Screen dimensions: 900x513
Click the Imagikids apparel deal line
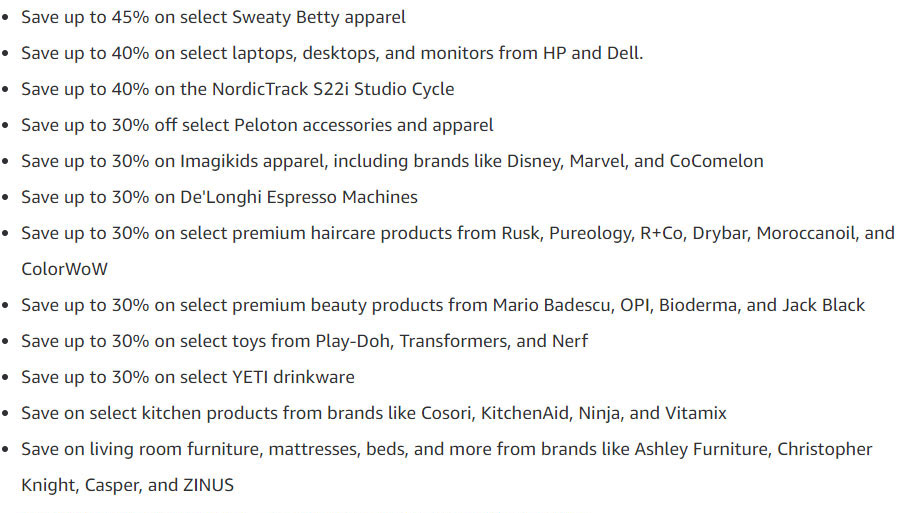tap(392, 161)
